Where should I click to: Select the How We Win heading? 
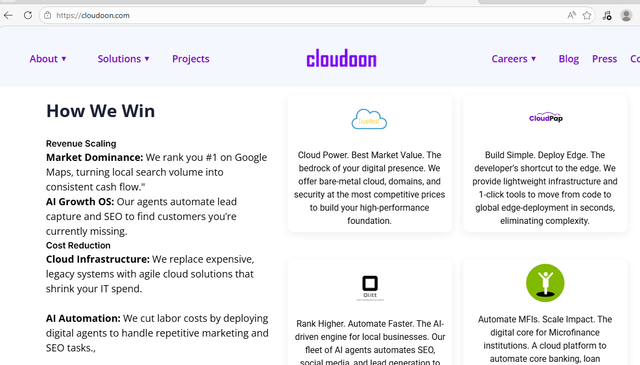(x=100, y=111)
